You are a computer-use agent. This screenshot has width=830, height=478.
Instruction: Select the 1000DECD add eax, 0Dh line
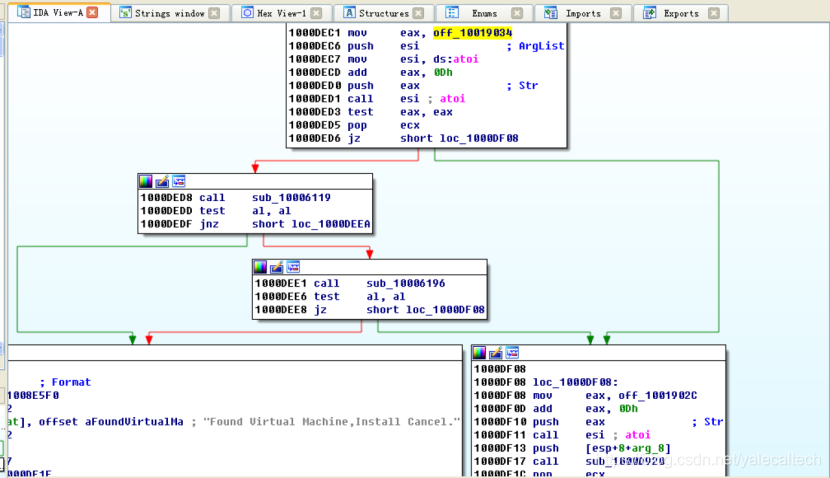point(371,73)
